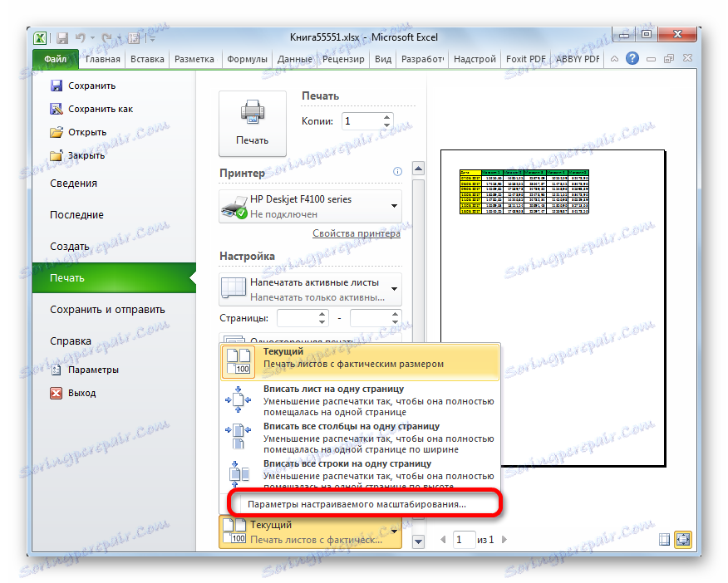Open the Надстройки ribbon tab
This screenshot has height=583, width=728.
coord(475,59)
